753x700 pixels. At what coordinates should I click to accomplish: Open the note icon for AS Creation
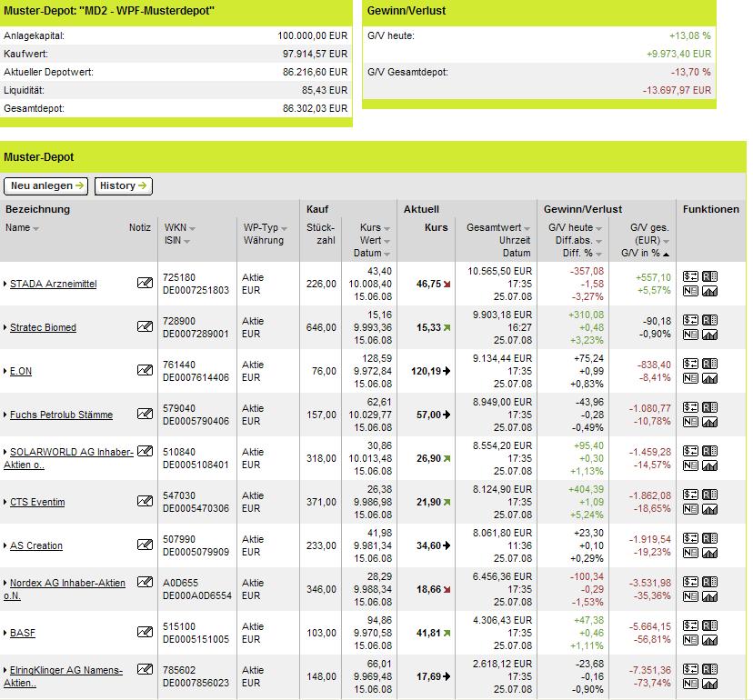tap(145, 545)
